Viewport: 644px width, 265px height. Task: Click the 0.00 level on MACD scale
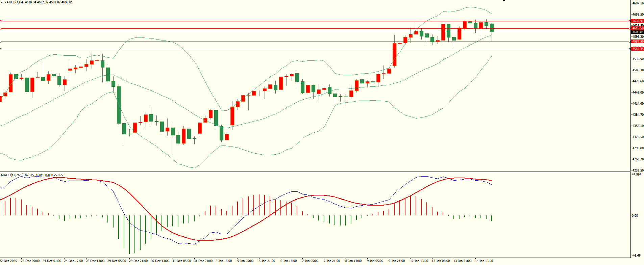pyautogui.click(x=635, y=215)
